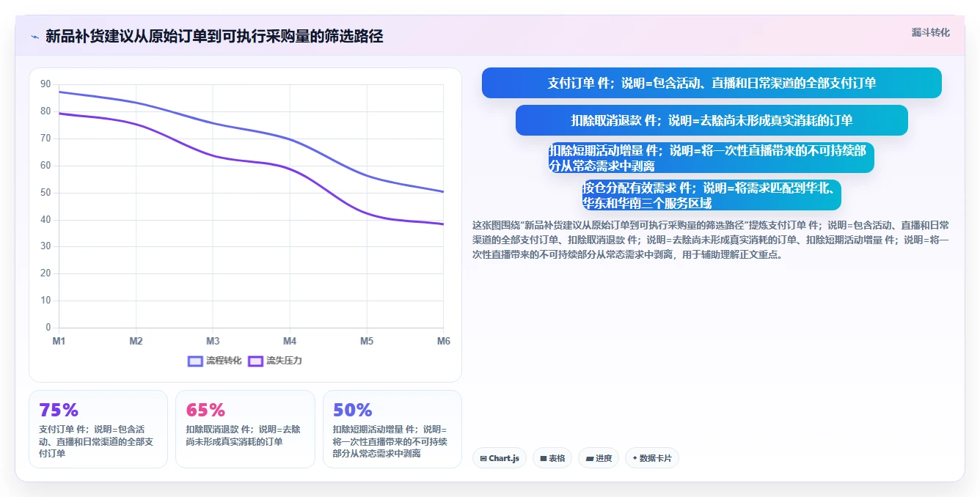Click the icon inside the 进度 chip
This screenshot has width=980, height=497.
coord(589,459)
